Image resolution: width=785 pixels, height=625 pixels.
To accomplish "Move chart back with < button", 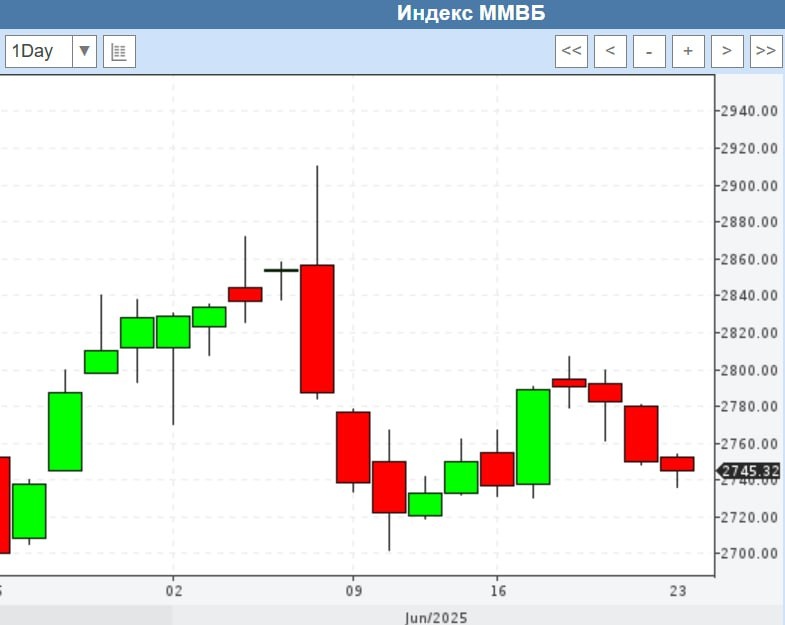I will click(x=610, y=51).
